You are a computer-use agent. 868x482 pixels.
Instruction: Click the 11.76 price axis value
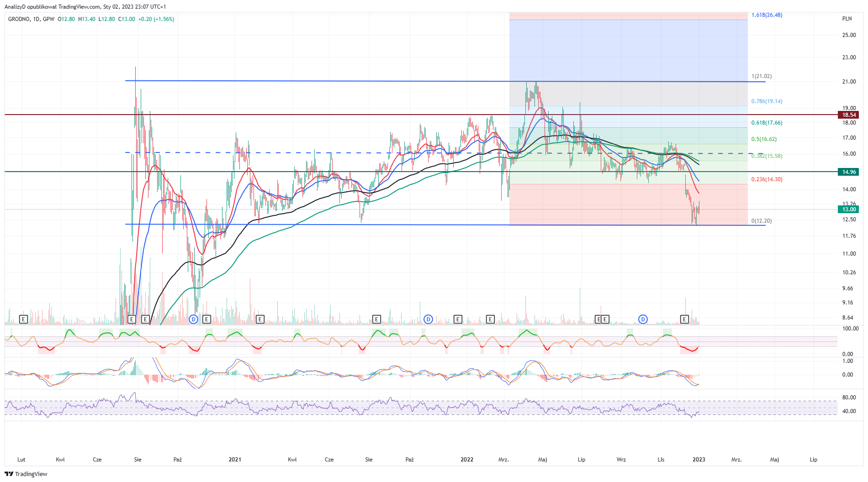point(849,236)
